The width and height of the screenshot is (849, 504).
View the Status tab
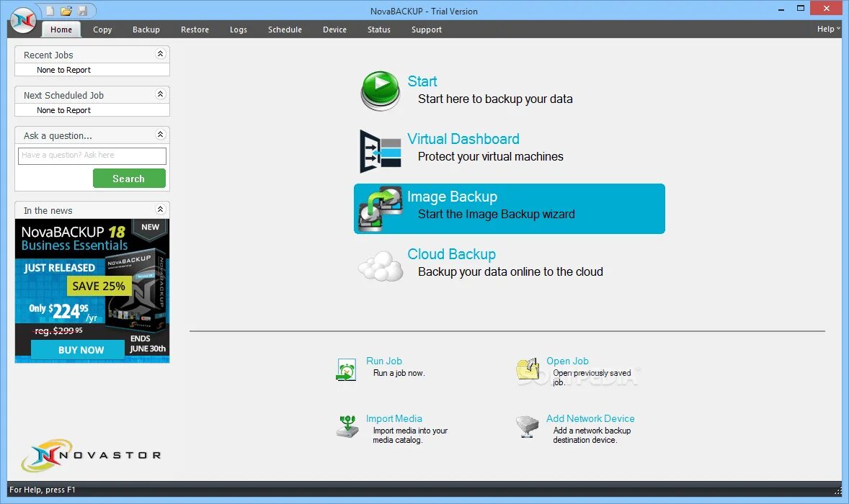(x=379, y=30)
